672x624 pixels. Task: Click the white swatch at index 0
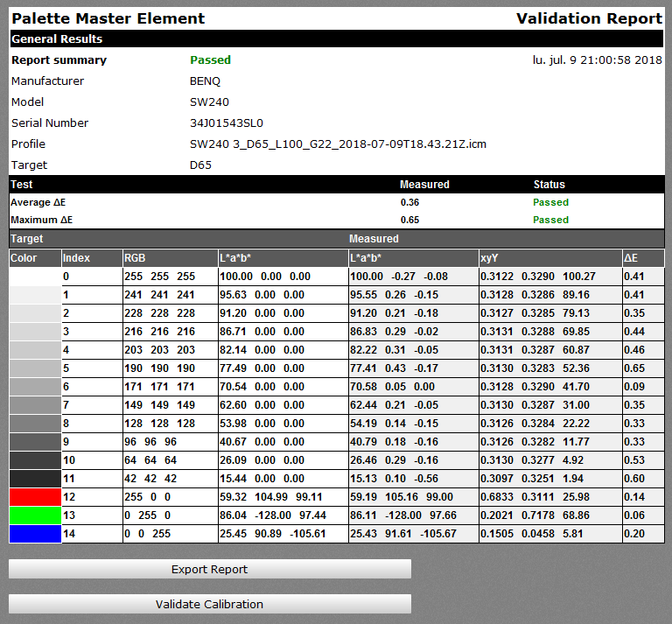pos(35,277)
